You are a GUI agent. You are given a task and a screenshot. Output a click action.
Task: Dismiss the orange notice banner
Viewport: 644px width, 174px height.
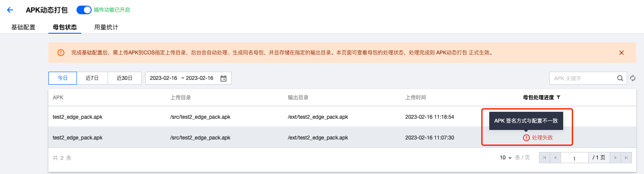tap(622, 53)
